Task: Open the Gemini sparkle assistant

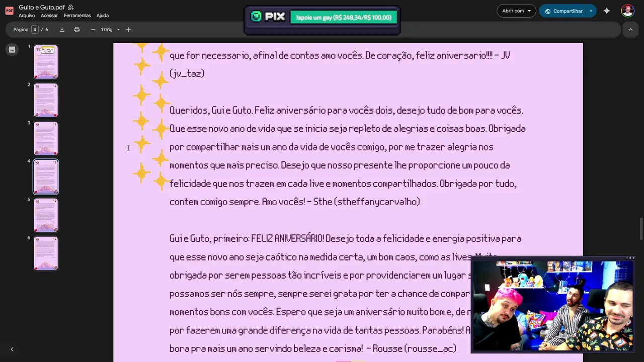Action: click(607, 11)
